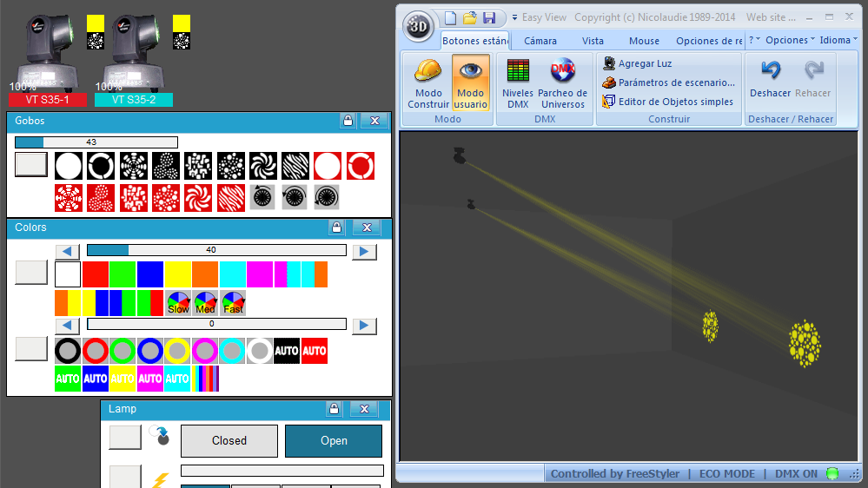This screenshot has height=488, width=868.
Task: Switch to Modo Construir
Action: click(428, 83)
